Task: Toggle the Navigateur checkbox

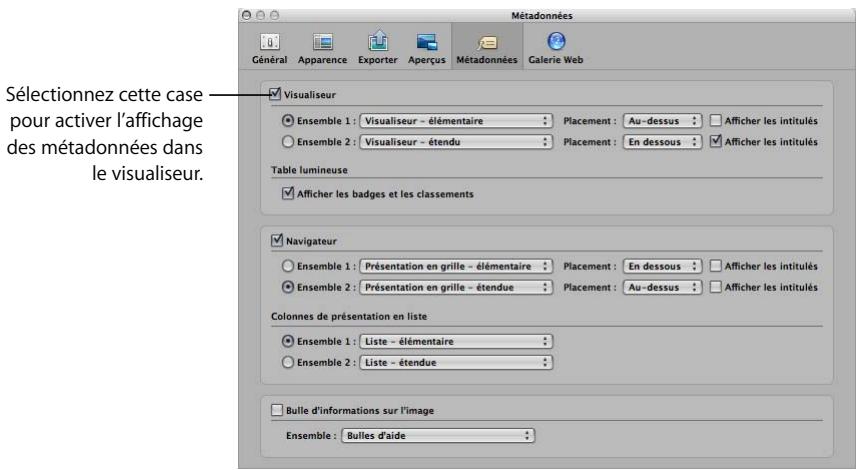Action: [x=277, y=240]
